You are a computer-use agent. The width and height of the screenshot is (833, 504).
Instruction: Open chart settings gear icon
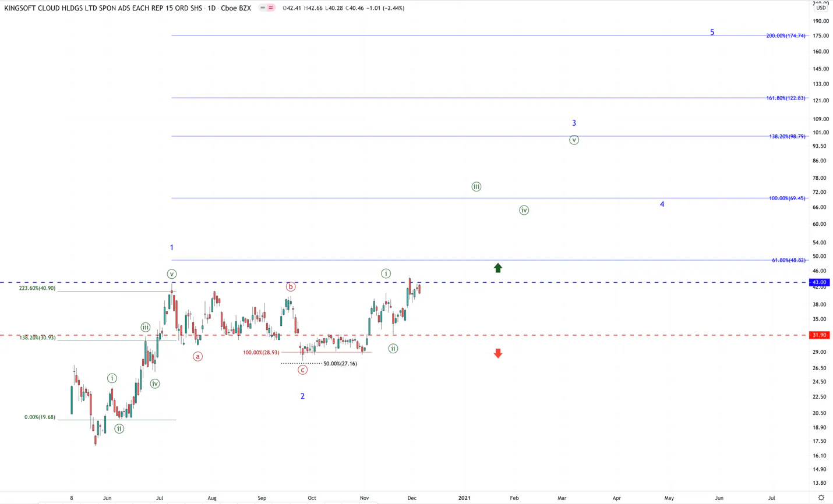pos(821,498)
